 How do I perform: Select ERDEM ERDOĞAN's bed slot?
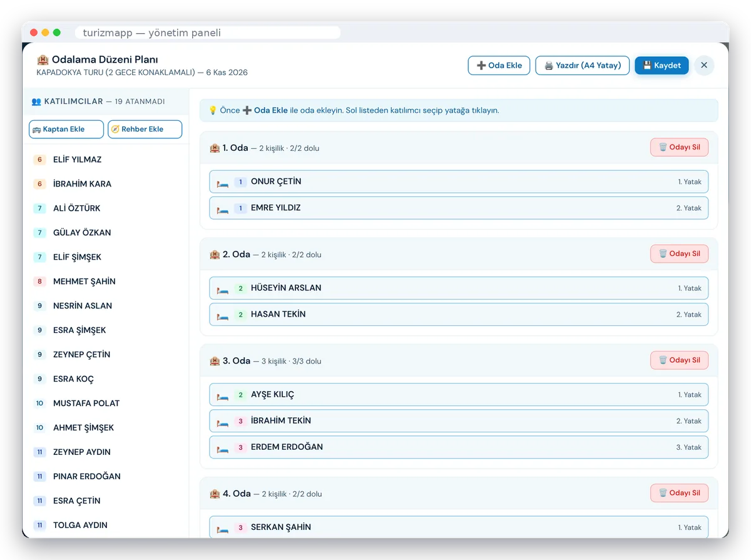pyautogui.click(x=459, y=447)
